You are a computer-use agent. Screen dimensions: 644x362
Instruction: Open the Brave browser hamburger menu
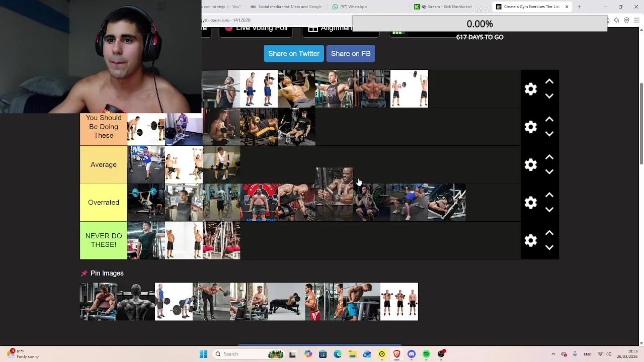636,20
